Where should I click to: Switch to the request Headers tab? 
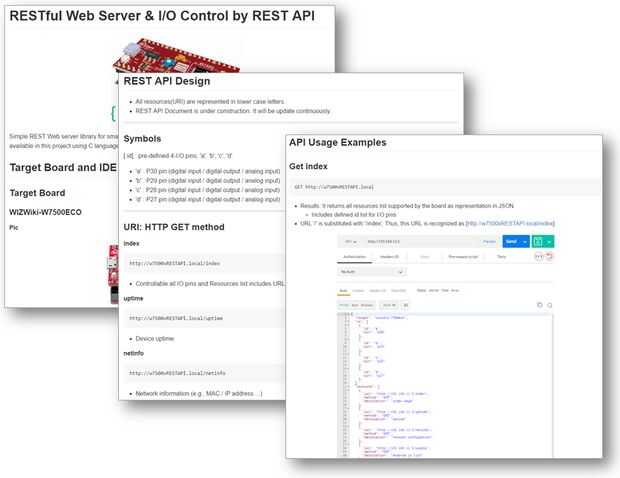389,257
